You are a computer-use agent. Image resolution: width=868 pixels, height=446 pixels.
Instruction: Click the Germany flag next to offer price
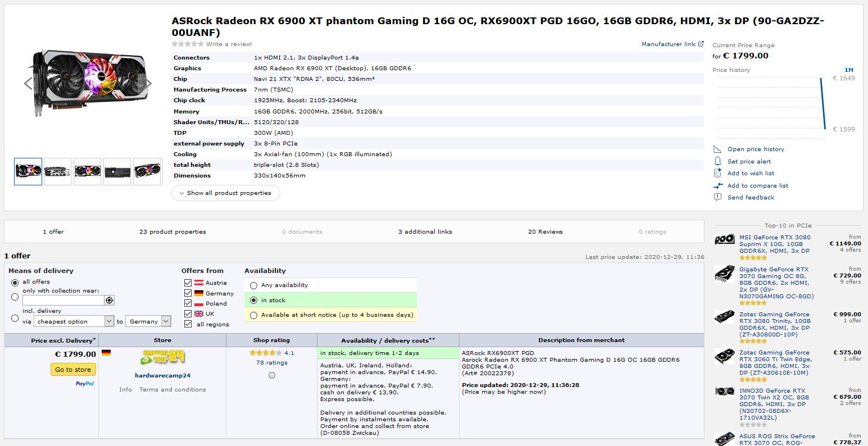point(106,353)
